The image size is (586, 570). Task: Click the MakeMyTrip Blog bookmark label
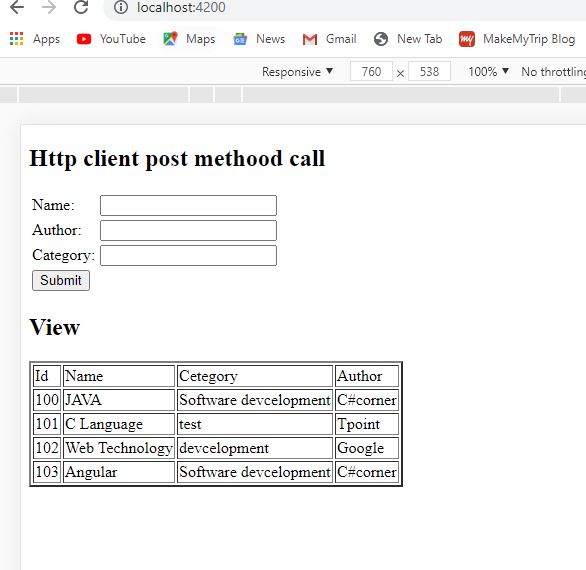(529, 39)
